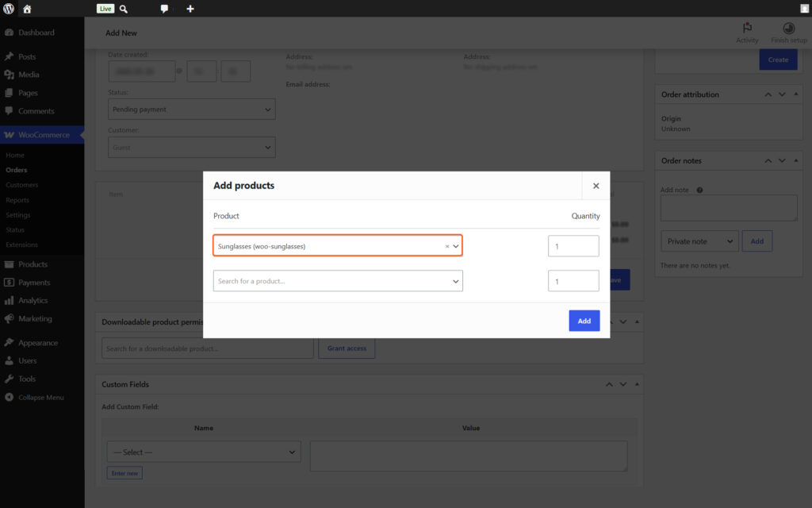
Task: Click the blue Create order button
Action: point(778,60)
